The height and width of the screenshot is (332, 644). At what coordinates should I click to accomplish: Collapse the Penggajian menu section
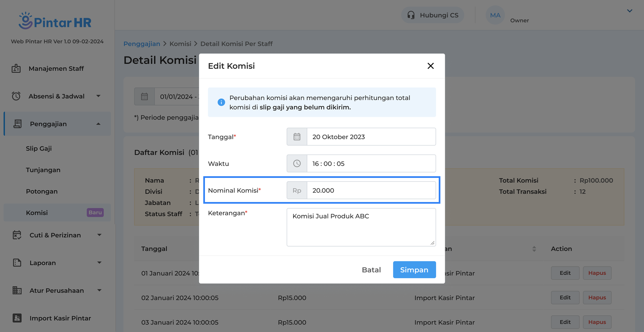coord(98,124)
